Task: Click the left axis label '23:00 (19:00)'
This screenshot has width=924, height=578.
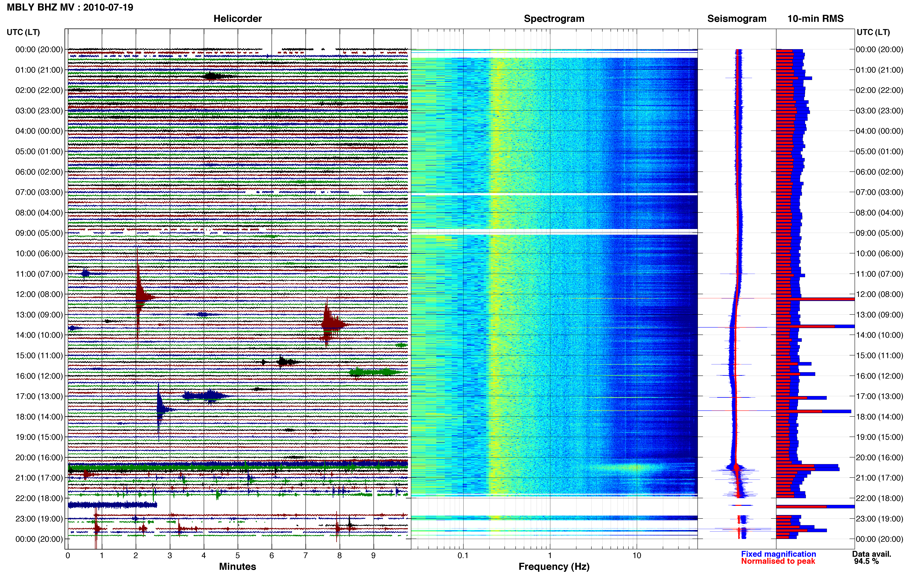Action: coord(39,519)
